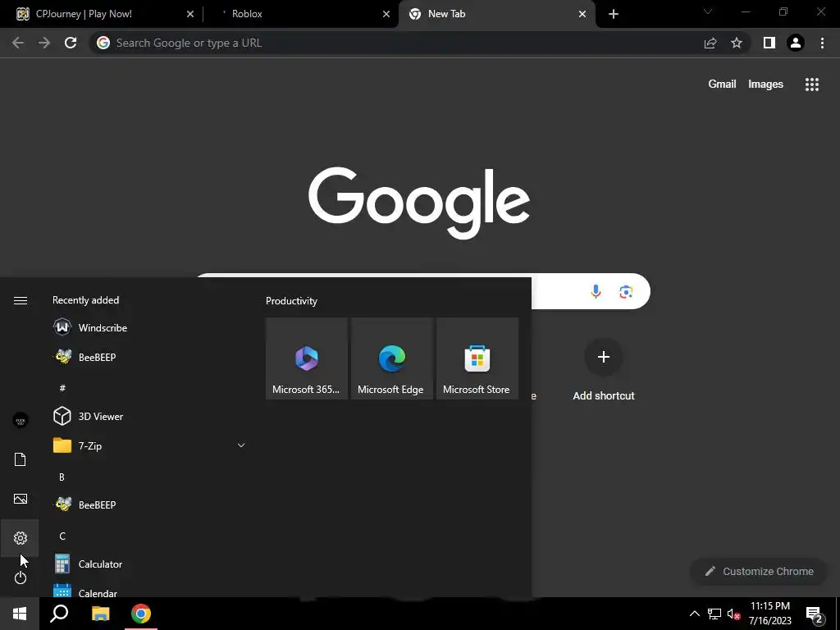The width and height of the screenshot is (840, 630).
Task: Click Google Lens image search icon
Action: point(626,291)
